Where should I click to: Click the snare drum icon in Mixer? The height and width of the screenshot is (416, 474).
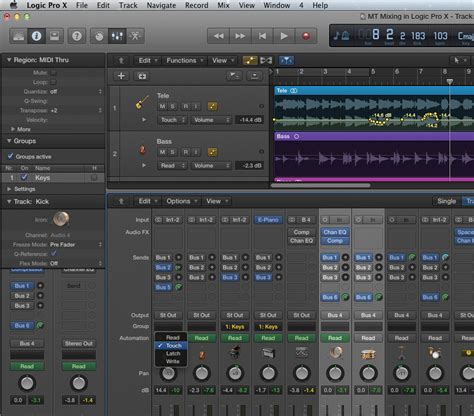pyautogui.click(x=368, y=353)
